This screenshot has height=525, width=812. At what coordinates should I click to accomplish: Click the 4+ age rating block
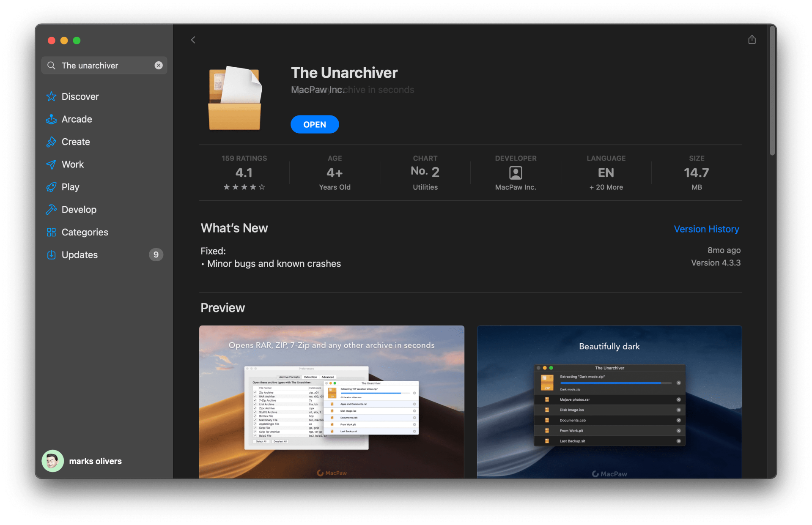335,172
